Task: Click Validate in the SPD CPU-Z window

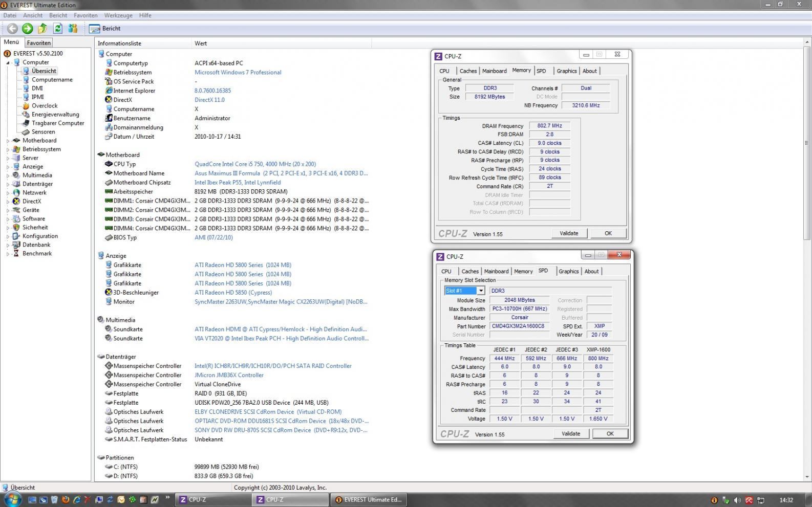Action: click(x=570, y=433)
